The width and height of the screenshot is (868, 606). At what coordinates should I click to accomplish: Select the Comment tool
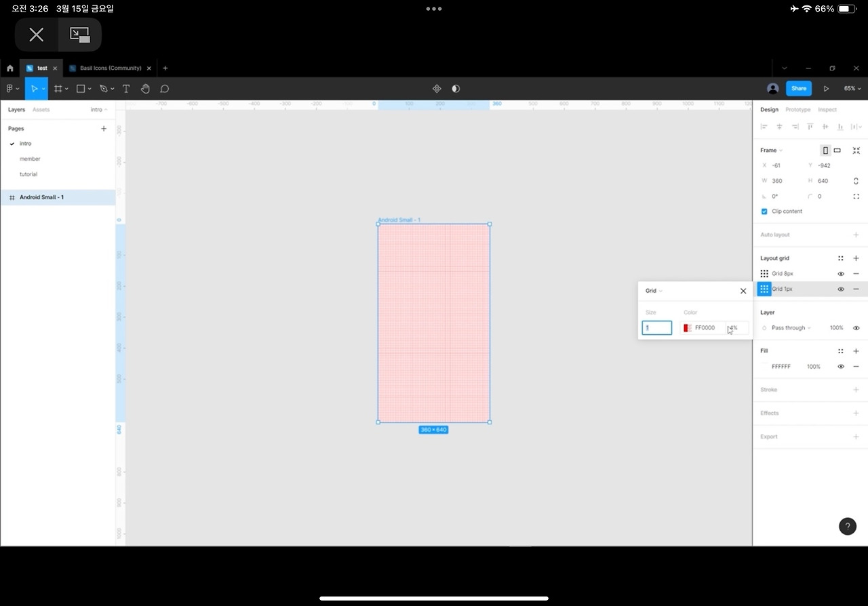(164, 89)
